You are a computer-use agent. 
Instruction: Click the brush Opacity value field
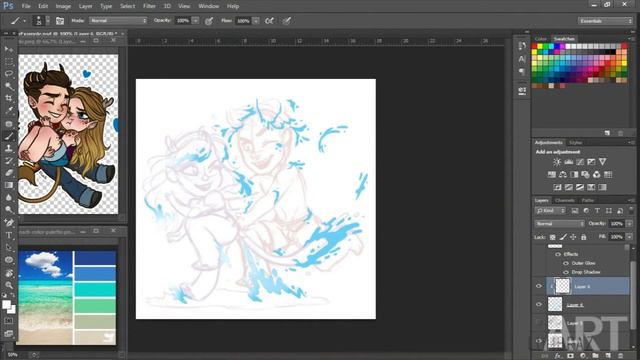point(183,20)
